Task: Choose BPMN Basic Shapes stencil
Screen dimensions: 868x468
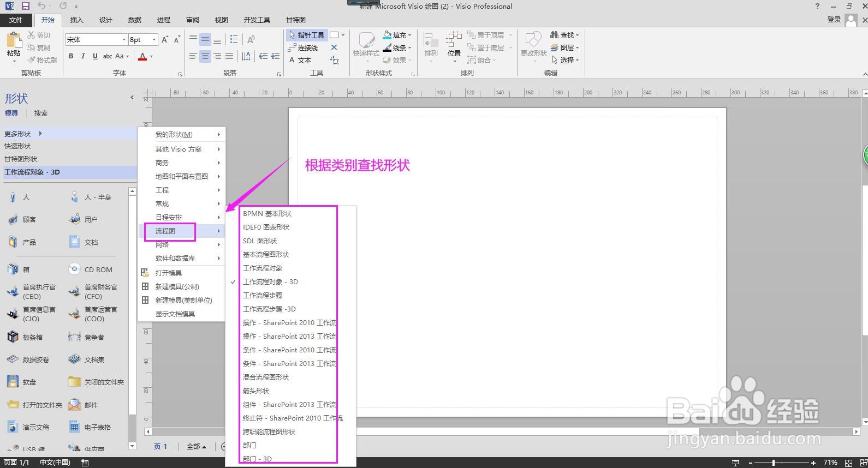Action: 267,213
